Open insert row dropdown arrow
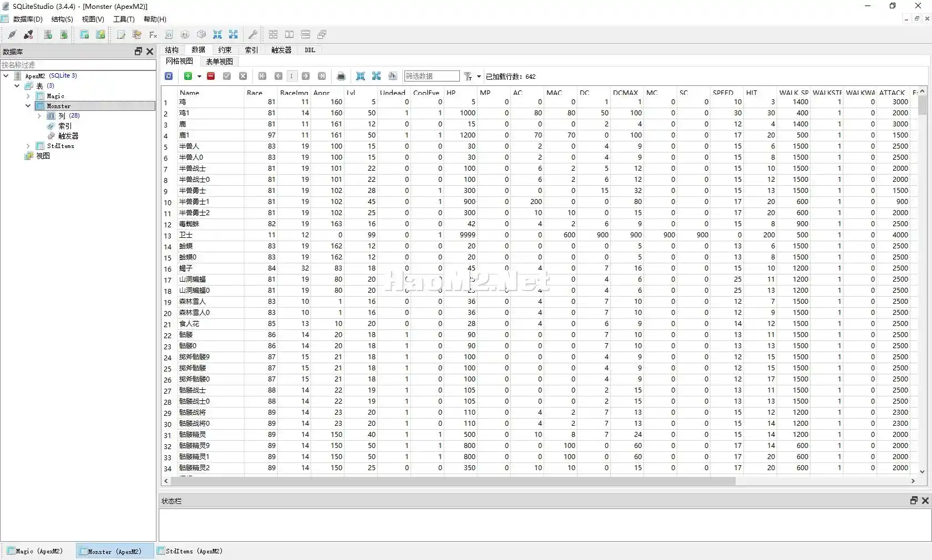Image resolution: width=932 pixels, height=560 pixels. pos(199,77)
